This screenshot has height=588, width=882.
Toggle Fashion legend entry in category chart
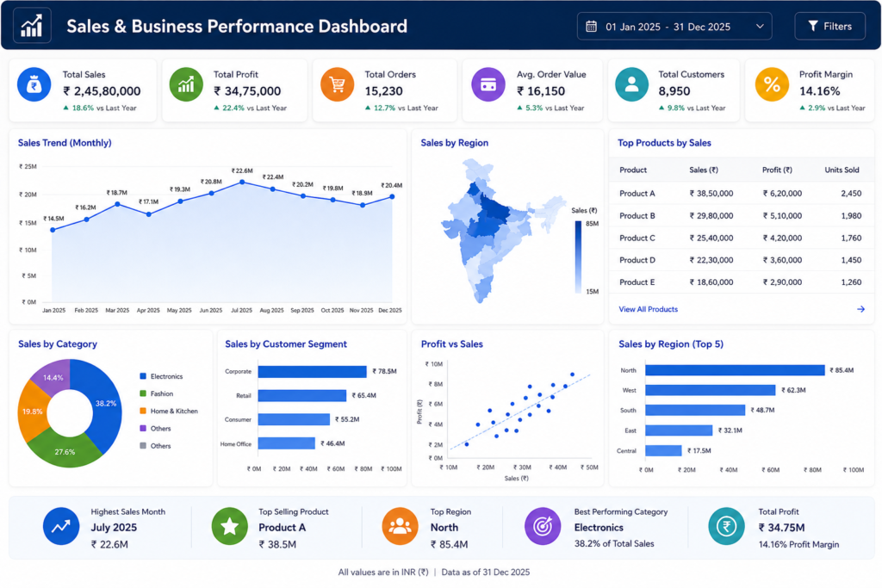(157, 393)
